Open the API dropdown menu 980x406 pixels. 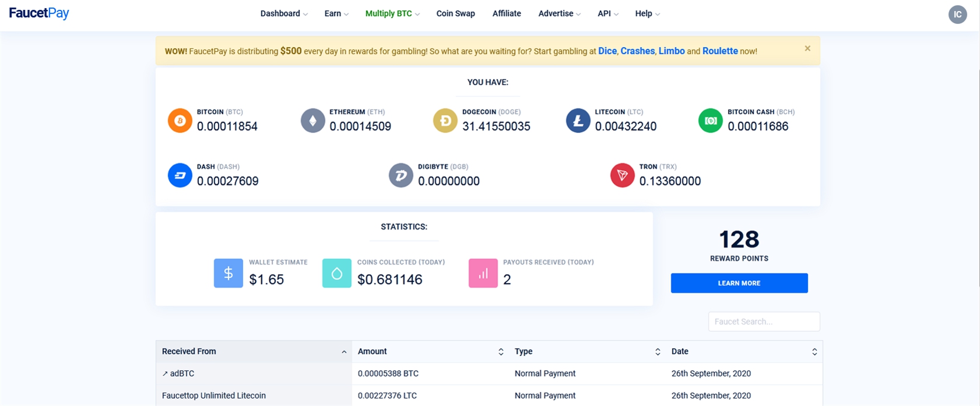608,13
